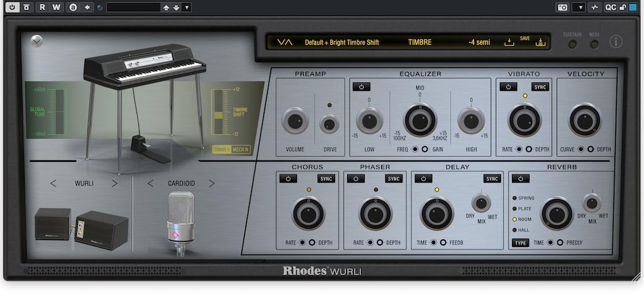Click the Equalizer LOW knob
The image size is (644, 296).
[x=369, y=120]
